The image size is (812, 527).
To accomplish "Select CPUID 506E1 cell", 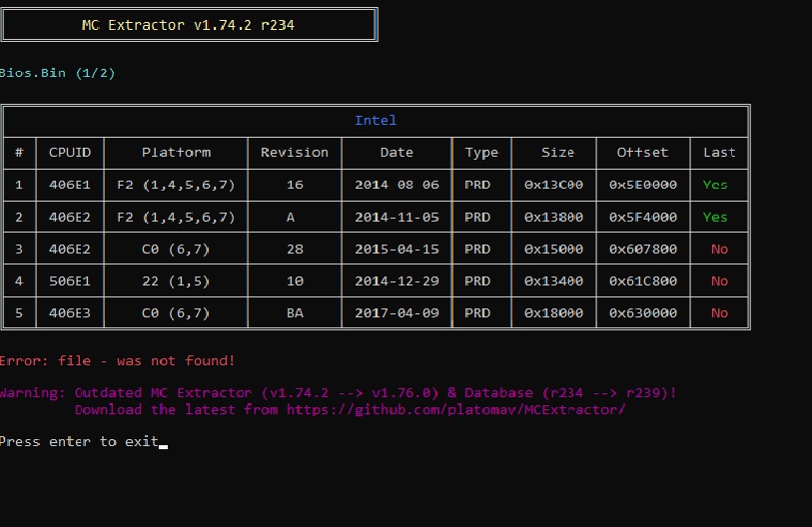I will [70, 281].
